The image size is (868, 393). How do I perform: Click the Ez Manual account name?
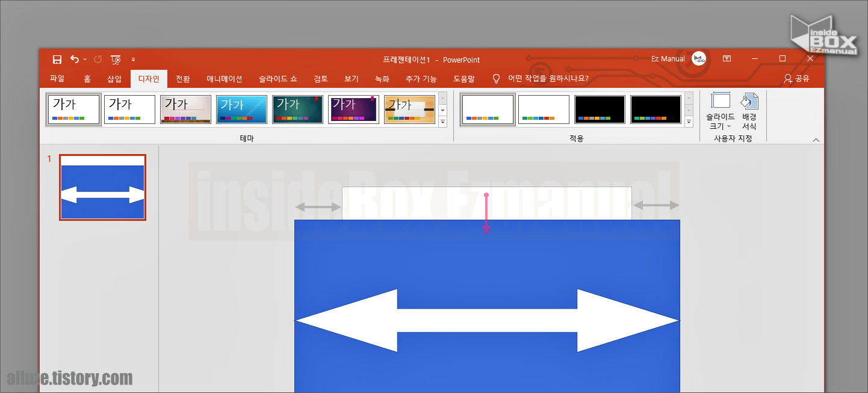pyautogui.click(x=668, y=59)
